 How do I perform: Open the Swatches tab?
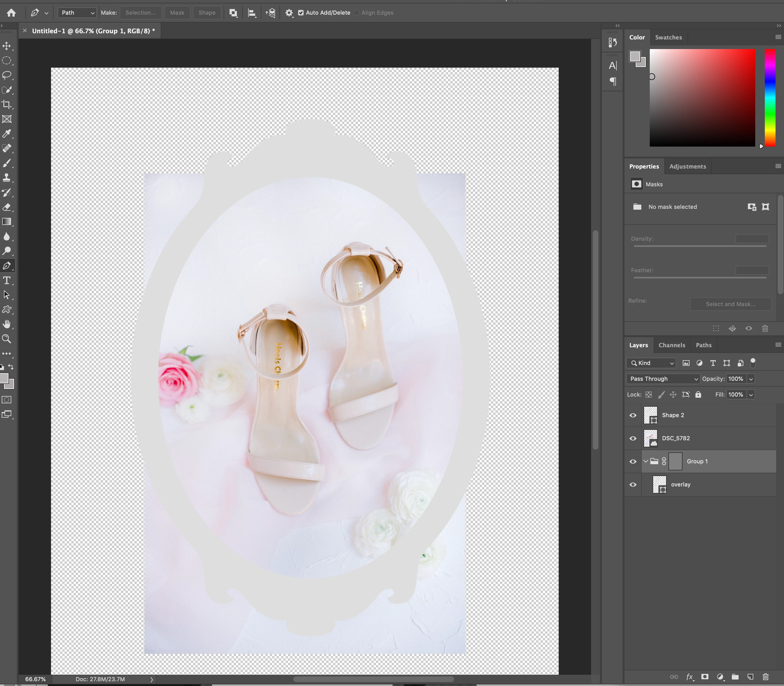[668, 37]
